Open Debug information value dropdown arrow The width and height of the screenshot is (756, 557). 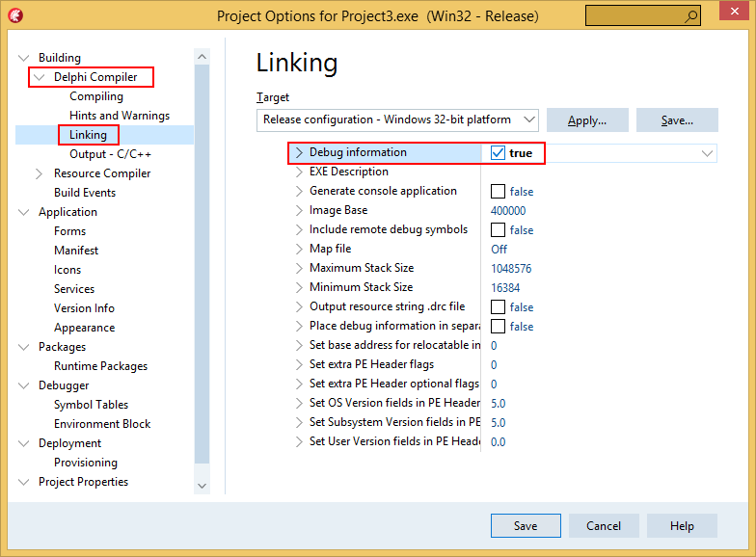click(707, 153)
